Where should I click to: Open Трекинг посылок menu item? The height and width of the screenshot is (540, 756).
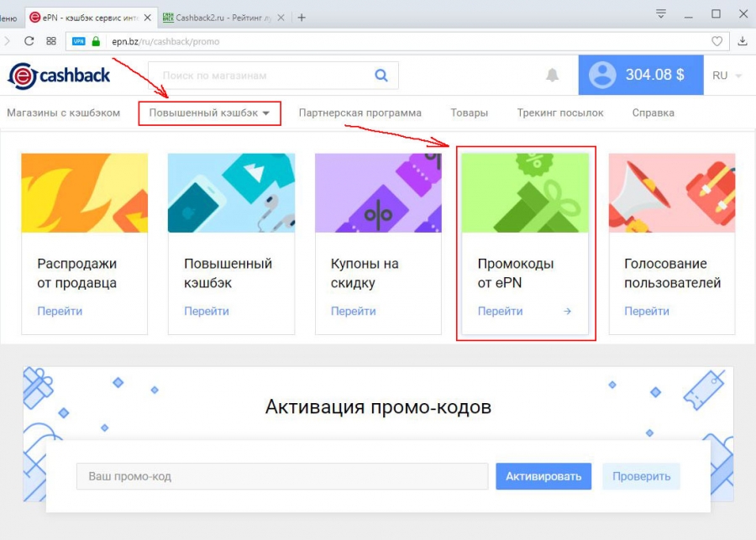tap(560, 113)
